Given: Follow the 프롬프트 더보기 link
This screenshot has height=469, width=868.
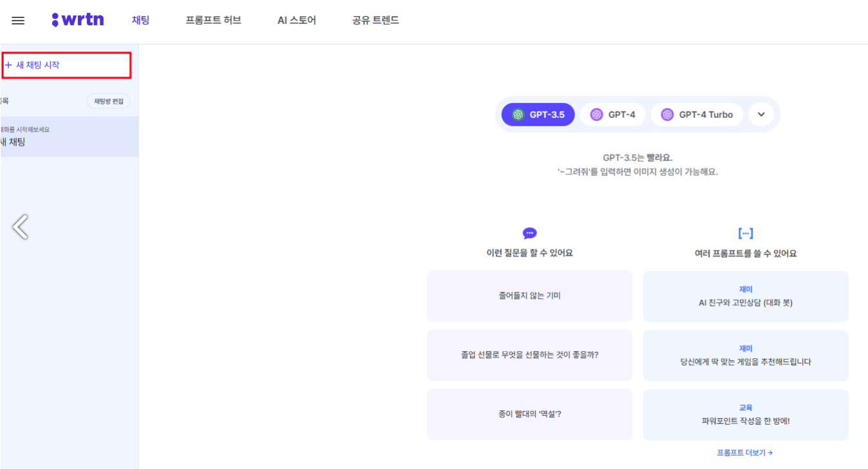Looking at the screenshot, I should coord(745,453).
